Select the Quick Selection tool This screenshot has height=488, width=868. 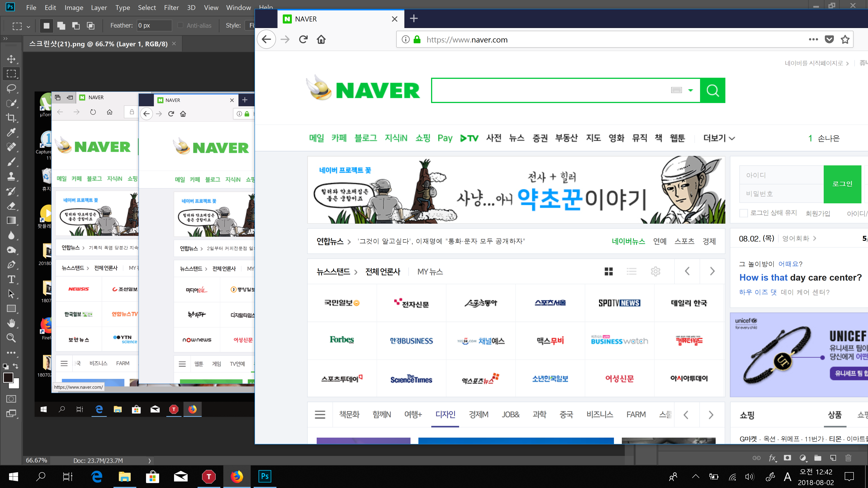pos(11,103)
